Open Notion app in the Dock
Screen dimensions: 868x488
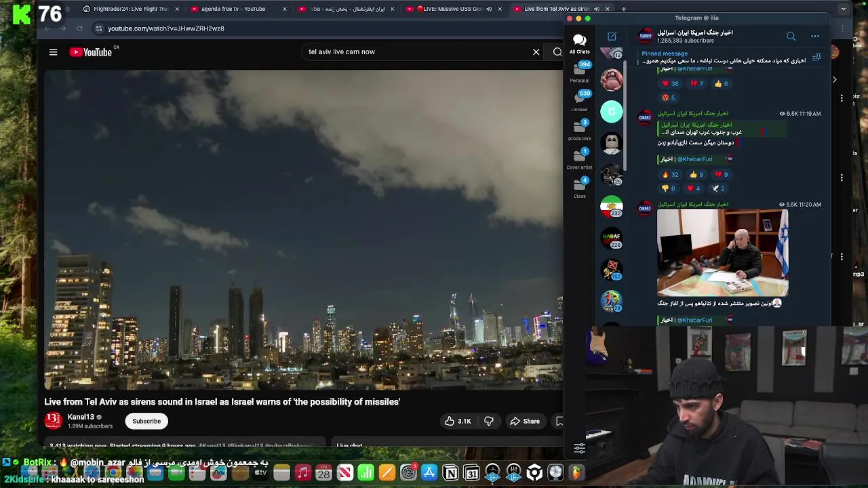(450, 472)
